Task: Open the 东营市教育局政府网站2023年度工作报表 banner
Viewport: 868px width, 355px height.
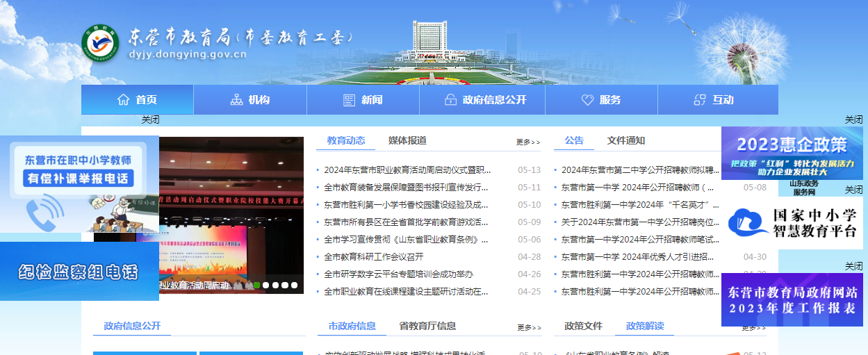Action: [x=792, y=299]
